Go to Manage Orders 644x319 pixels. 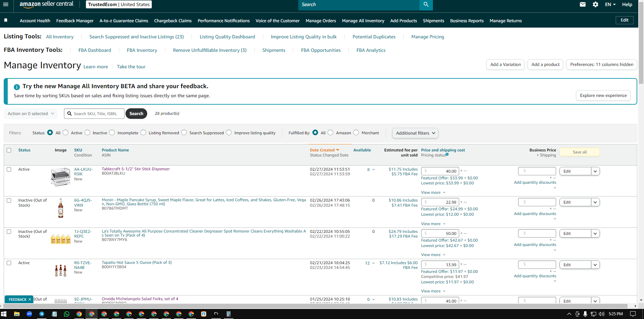pyautogui.click(x=321, y=21)
